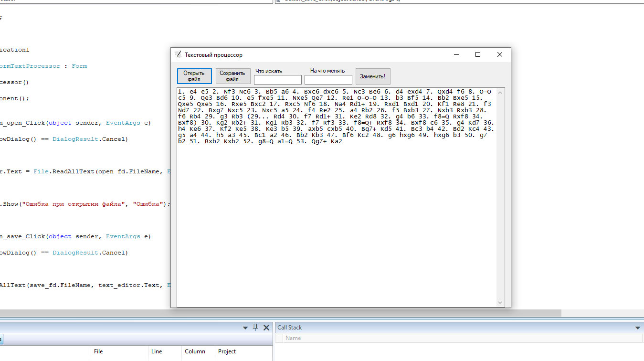
Task: Focus the На что менять input field
Action: point(328,80)
